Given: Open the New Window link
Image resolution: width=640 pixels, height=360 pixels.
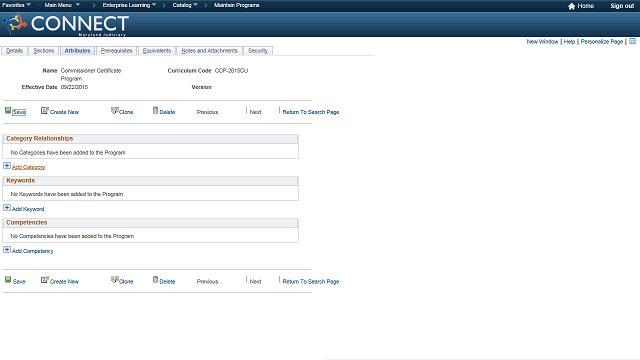Looking at the screenshot, I should (x=542, y=42).
